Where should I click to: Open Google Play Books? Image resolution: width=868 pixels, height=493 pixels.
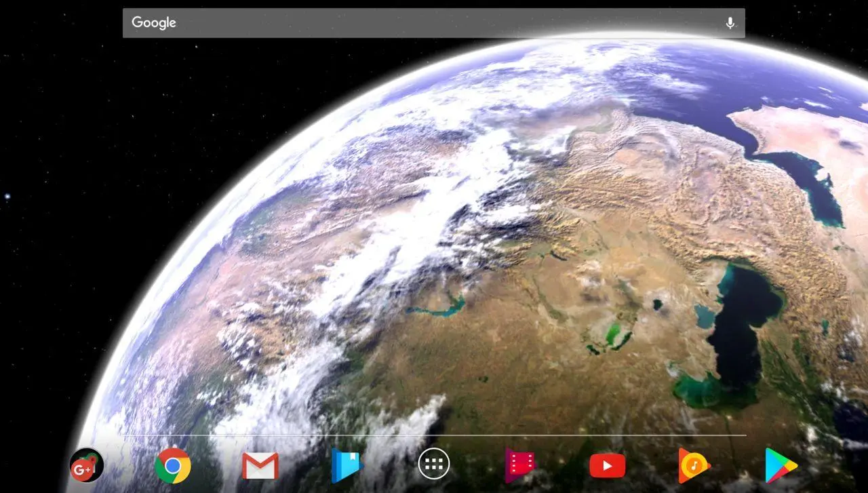tap(347, 465)
